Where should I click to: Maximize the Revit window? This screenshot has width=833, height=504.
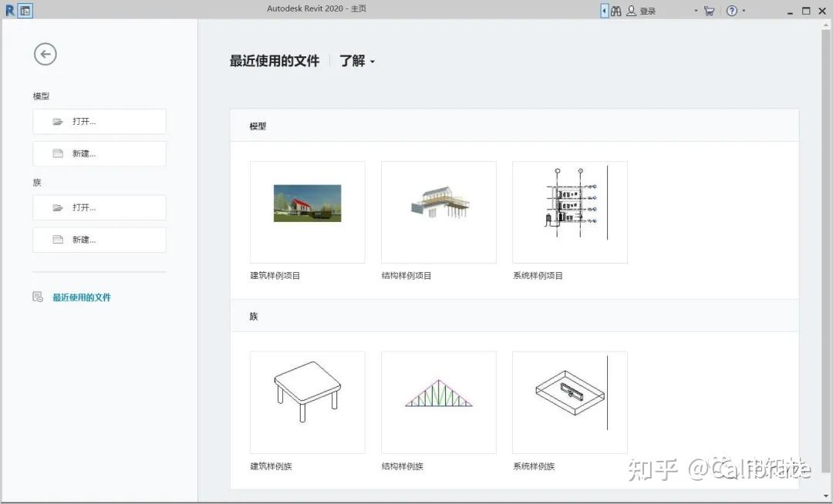pyautogui.click(x=806, y=11)
